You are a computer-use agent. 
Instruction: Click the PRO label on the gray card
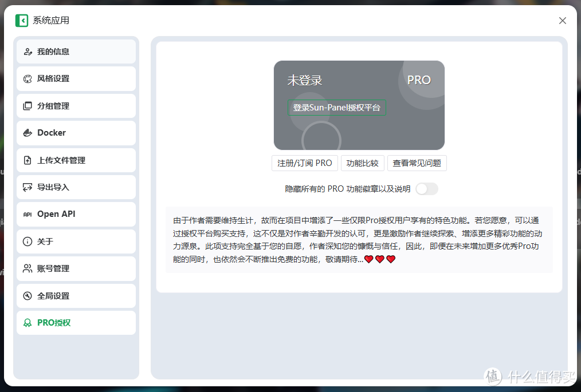(x=419, y=80)
